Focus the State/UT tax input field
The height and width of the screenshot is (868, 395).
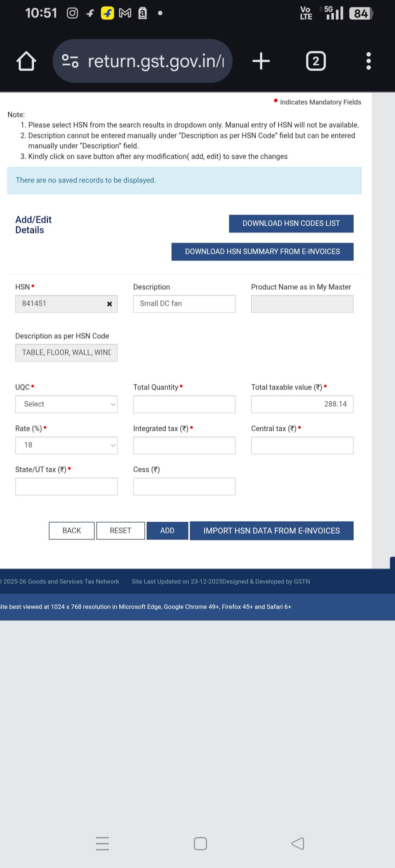click(66, 486)
